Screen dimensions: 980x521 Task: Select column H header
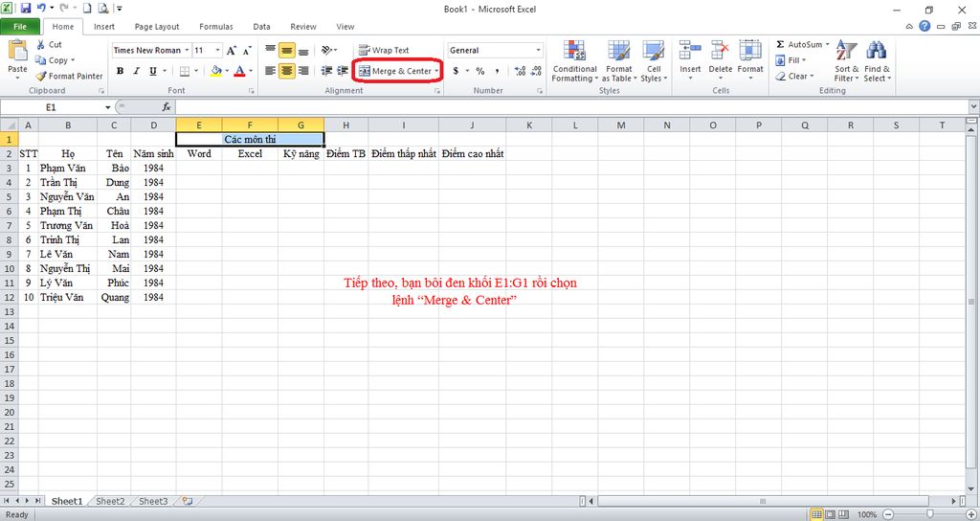pos(345,125)
